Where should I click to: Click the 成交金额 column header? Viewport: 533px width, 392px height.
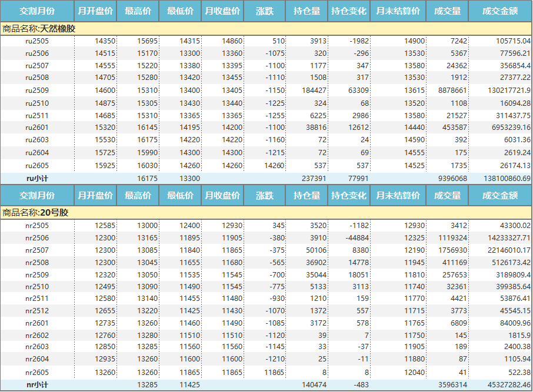[x=498, y=11]
